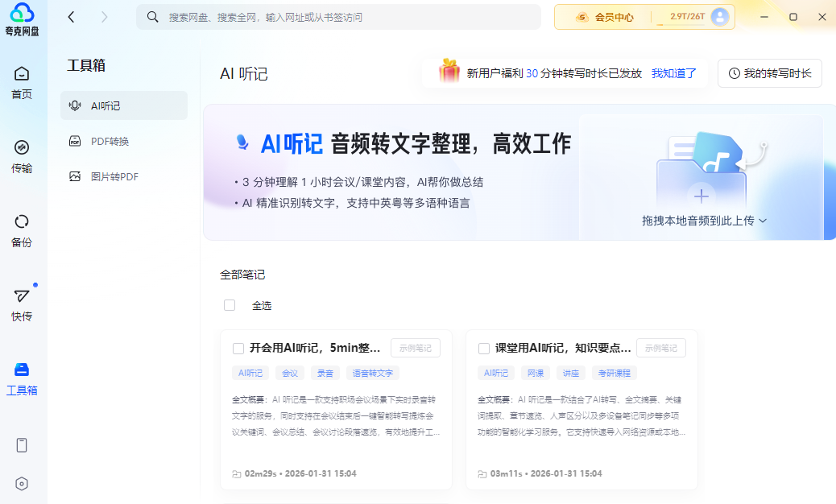The image size is (836, 504).
Task: Click the user avatar icon
Action: click(x=720, y=17)
